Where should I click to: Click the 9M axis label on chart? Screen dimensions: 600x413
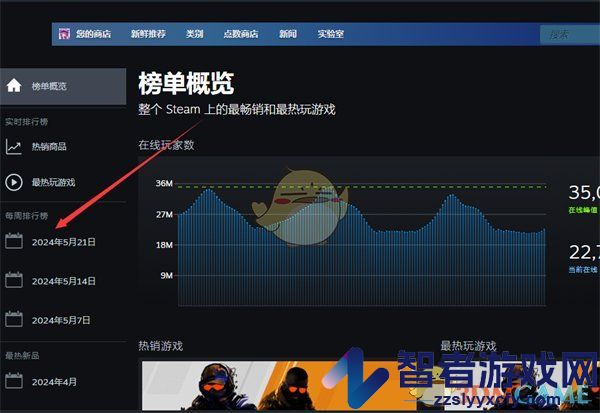[x=166, y=276]
